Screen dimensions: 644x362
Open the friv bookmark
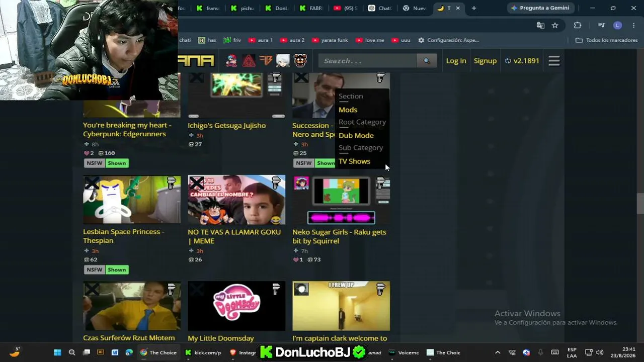(232, 40)
